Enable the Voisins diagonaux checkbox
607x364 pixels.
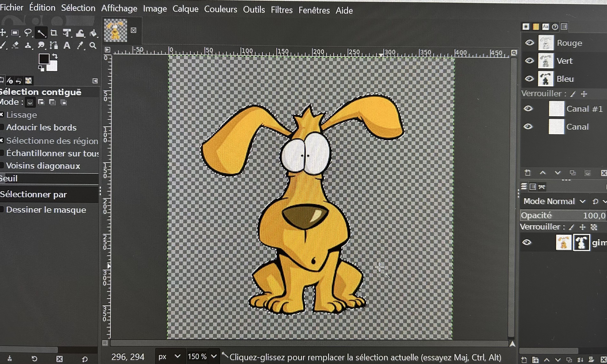[x=2, y=166]
